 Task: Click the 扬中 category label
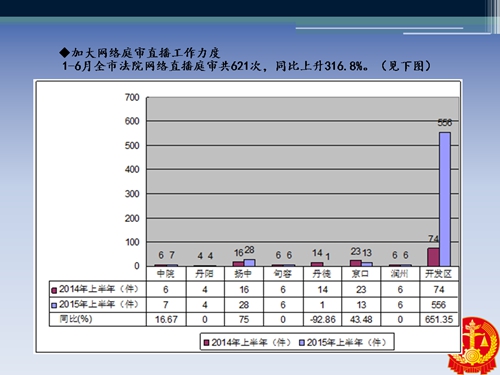[x=243, y=274]
